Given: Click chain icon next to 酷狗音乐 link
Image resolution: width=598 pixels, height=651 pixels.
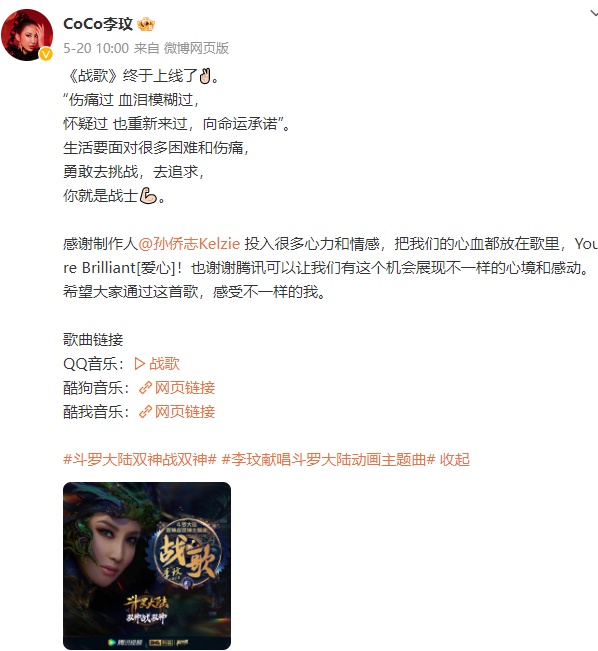Looking at the screenshot, I should (145, 388).
